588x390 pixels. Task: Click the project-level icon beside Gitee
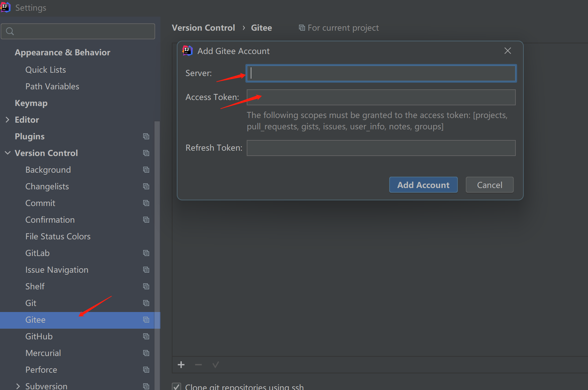pos(146,320)
